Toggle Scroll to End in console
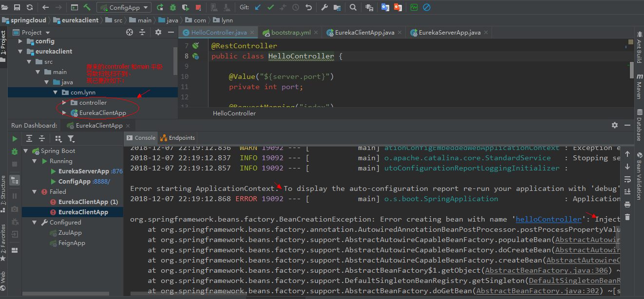 (627, 192)
